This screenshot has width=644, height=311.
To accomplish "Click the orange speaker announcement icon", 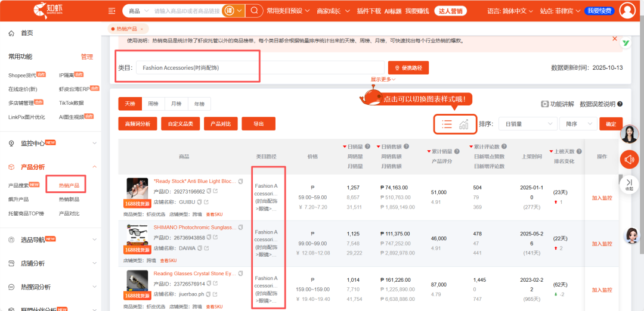I will pyautogui.click(x=629, y=160).
